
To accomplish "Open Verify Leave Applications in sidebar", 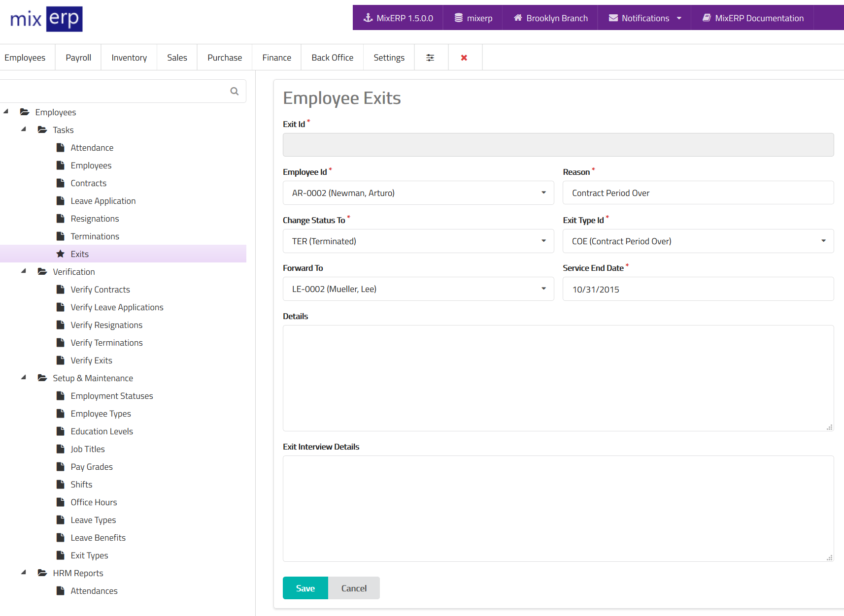I will (117, 307).
